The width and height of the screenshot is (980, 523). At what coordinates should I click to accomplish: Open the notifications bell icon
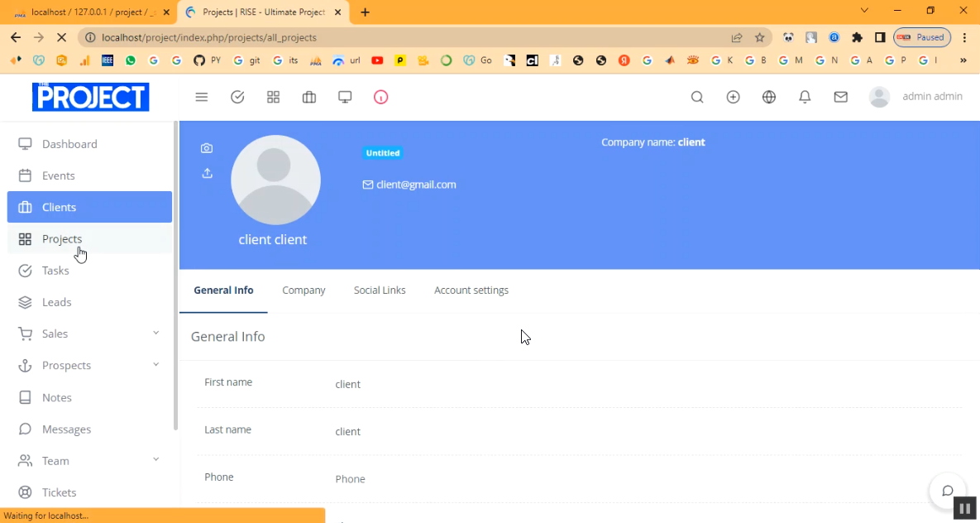coord(805,97)
